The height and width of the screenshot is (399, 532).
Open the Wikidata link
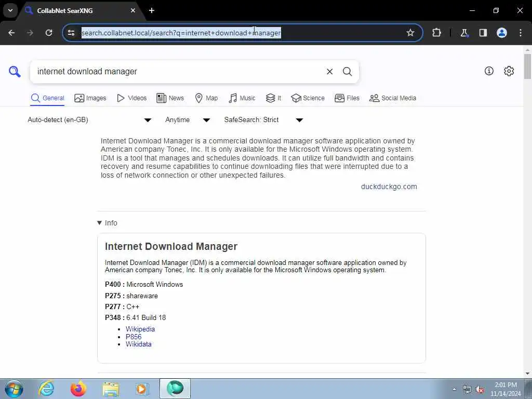pyautogui.click(x=138, y=344)
